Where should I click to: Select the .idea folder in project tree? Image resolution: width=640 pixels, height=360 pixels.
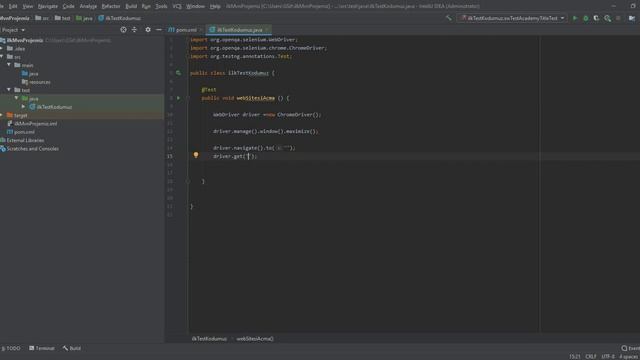[16, 49]
